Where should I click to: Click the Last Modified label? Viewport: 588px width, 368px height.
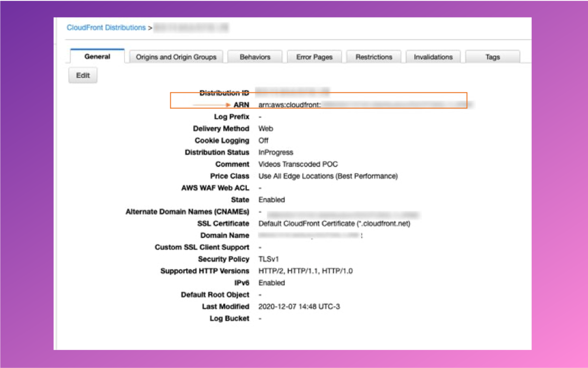click(x=226, y=307)
